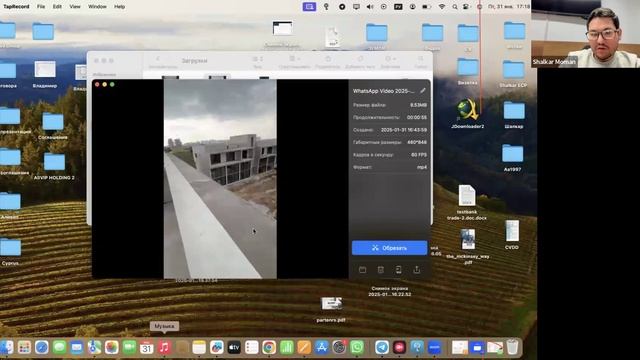Click the Shalkar Moman video call thumbnail
This screenshot has width=640, height=360.
[585, 34]
